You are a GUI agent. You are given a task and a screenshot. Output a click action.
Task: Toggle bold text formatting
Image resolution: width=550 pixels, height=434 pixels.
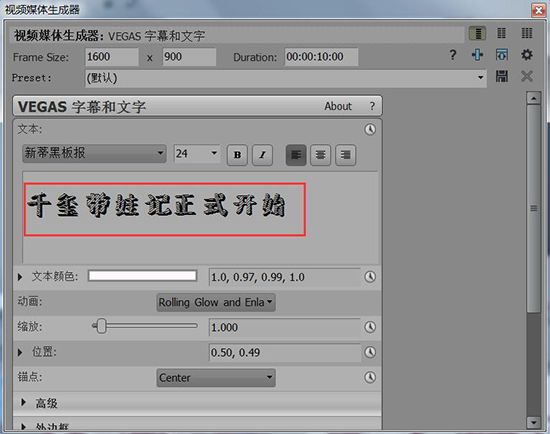[x=237, y=155]
